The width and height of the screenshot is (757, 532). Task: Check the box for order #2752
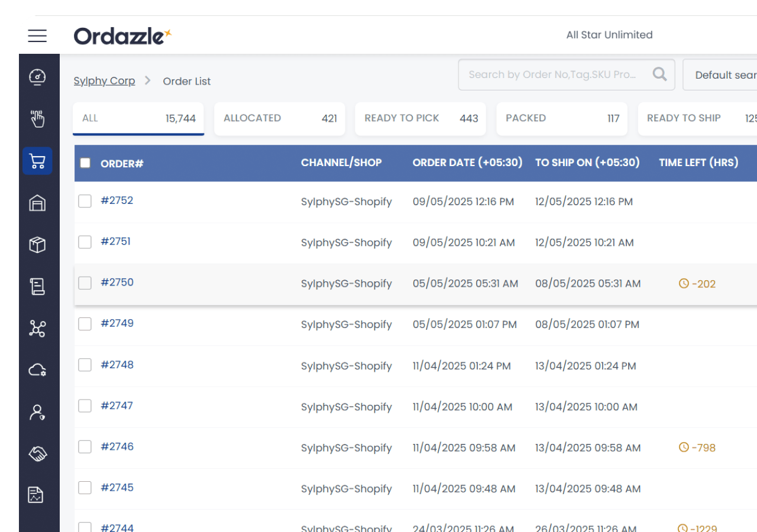[x=85, y=201]
